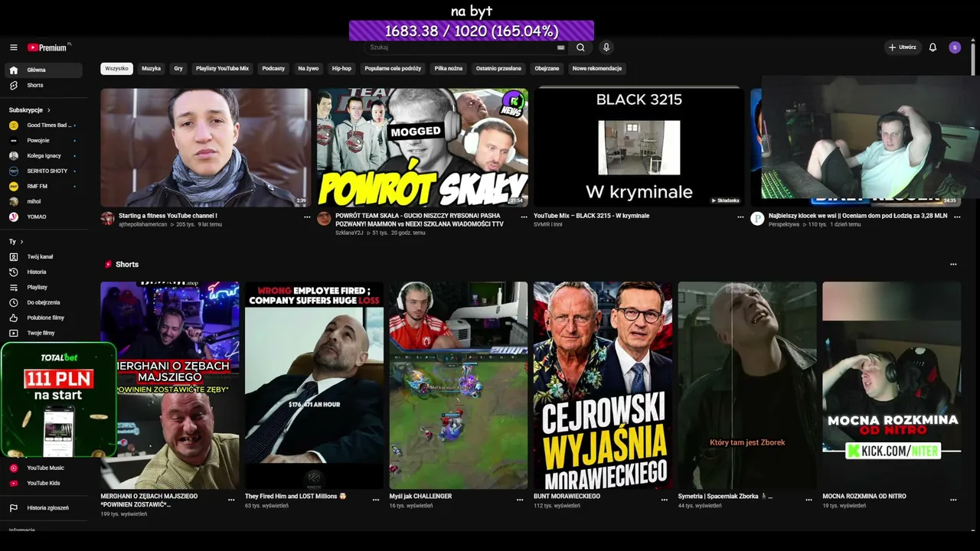Open the Good Times Bad channel subscription
980x551 pixels.
click(44, 126)
